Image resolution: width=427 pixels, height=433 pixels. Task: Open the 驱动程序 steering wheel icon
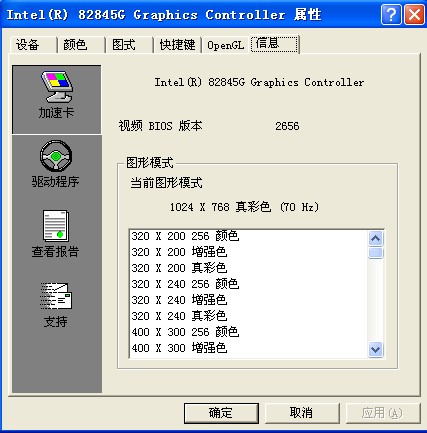coord(56,156)
